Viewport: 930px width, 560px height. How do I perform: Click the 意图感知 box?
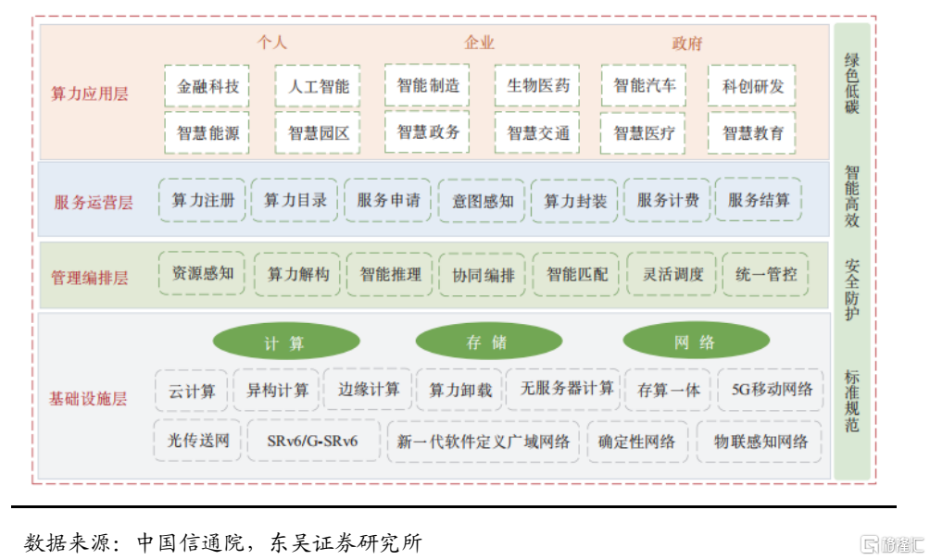click(x=482, y=201)
